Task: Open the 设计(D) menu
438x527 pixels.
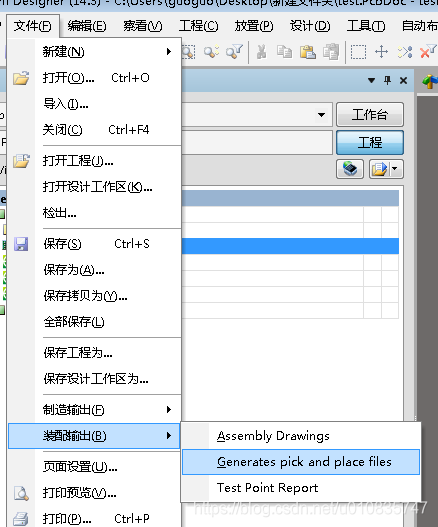Action: coord(310,26)
